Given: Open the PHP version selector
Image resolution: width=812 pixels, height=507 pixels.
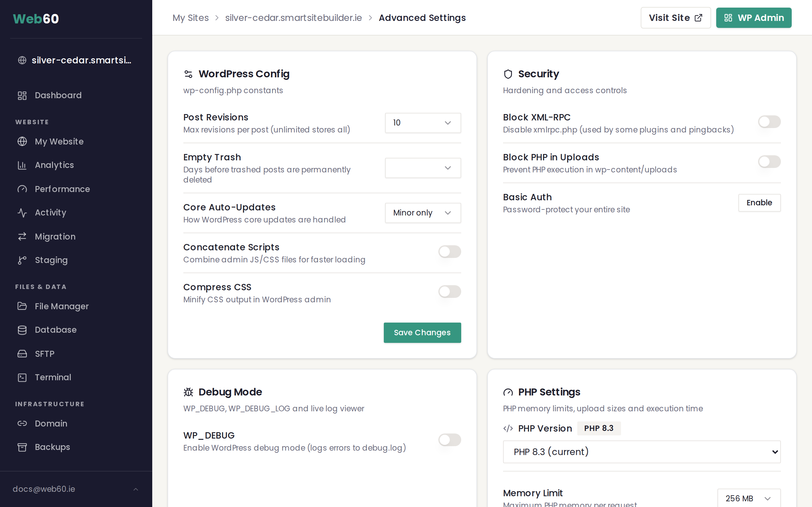Looking at the screenshot, I should coord(642,452).
